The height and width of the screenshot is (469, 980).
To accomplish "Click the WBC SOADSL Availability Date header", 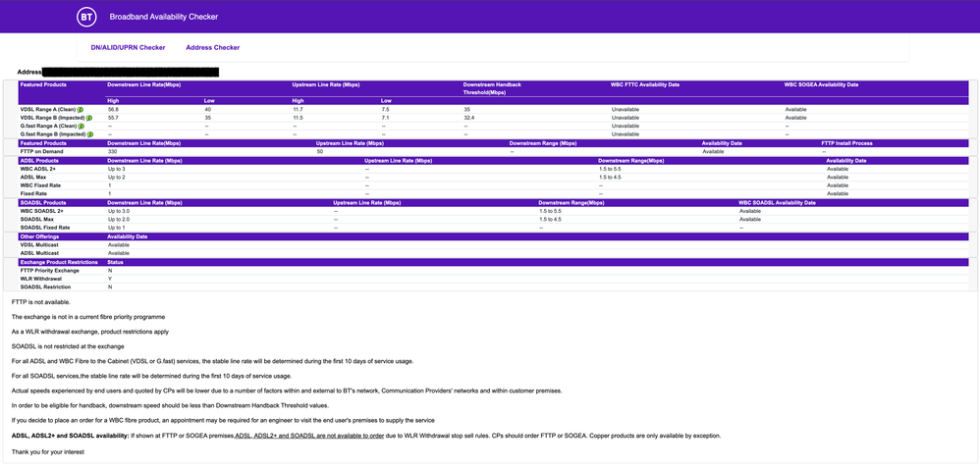I will pyautogui.click(x=777, y=203).
